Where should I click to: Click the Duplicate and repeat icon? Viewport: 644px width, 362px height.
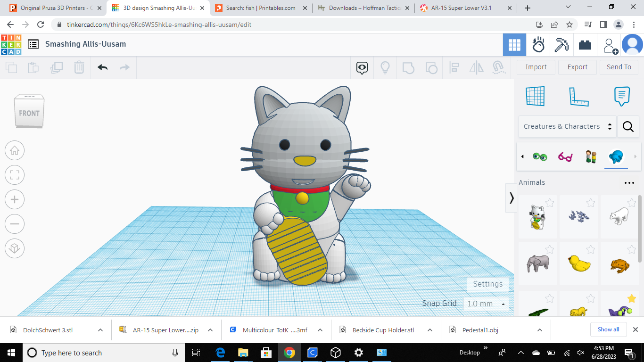(57, 67)
